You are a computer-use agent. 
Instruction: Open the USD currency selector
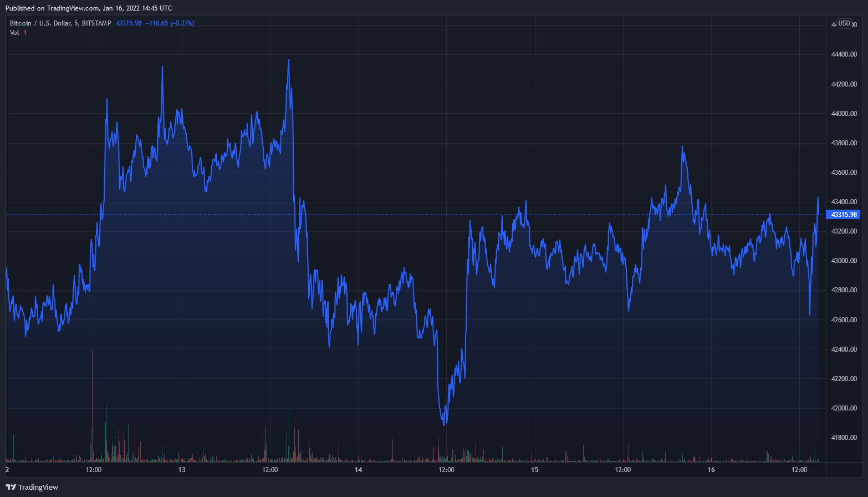(x=844, y=23)
